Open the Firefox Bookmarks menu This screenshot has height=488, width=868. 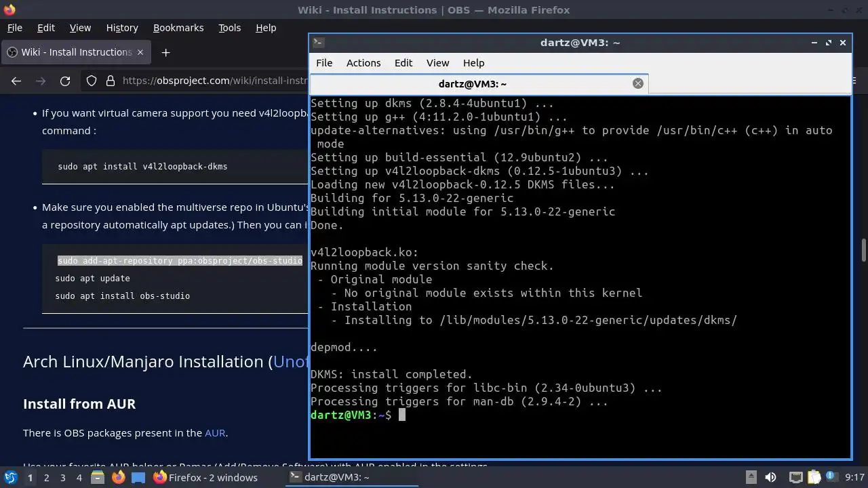coord(178,28)
